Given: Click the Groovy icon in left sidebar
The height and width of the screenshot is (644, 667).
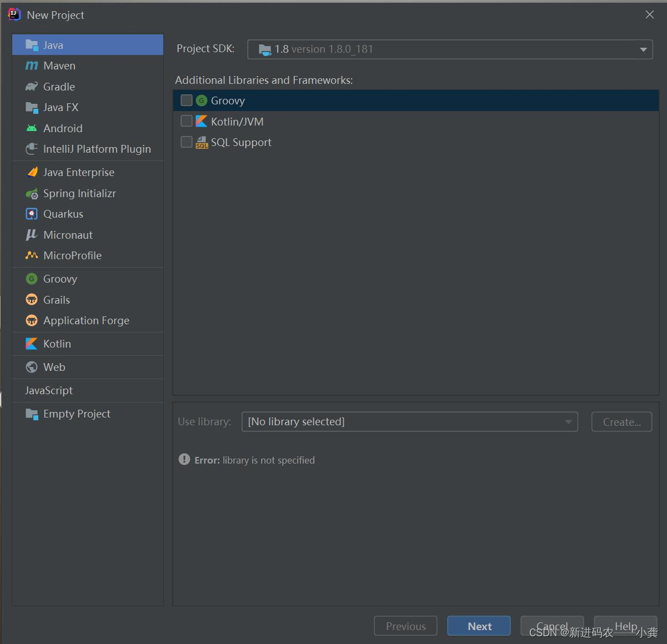Looking at the screenshot, I should 32,279.
